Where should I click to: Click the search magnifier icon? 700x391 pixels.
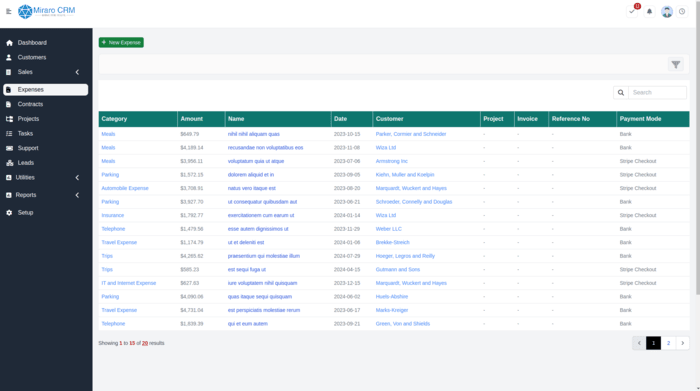pyautogui.click(x=621, y=92)
